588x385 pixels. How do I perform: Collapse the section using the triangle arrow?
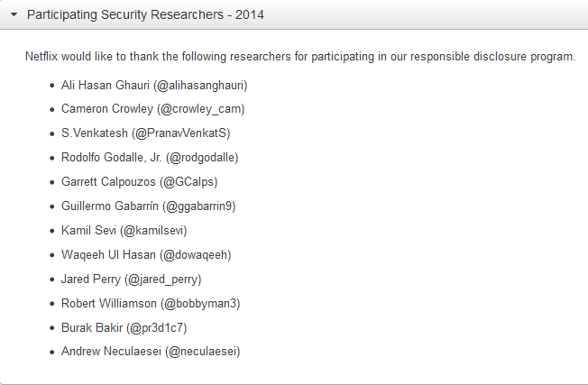14,15
